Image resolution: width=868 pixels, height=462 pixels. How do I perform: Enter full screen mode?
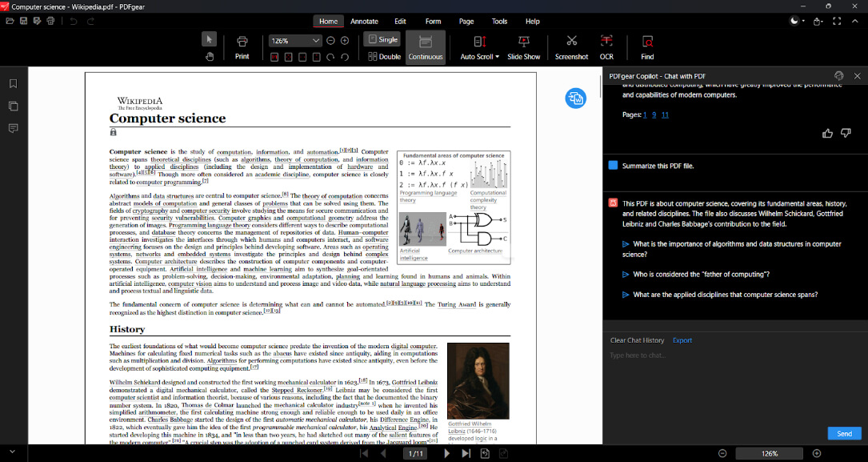[x=837, y=21]
